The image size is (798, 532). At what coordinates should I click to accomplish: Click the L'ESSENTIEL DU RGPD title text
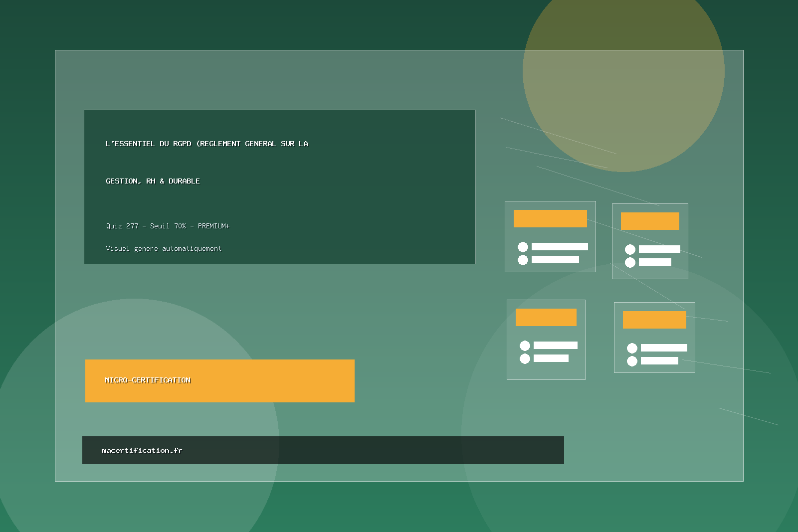click(x=206, y=144)
